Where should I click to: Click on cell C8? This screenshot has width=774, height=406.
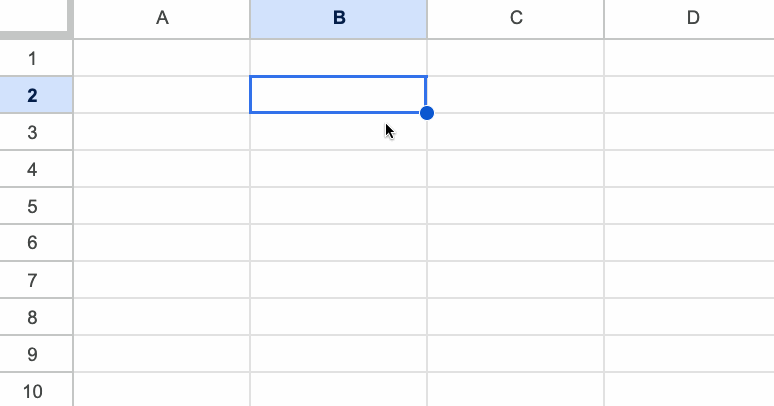[x=516, y=317]
